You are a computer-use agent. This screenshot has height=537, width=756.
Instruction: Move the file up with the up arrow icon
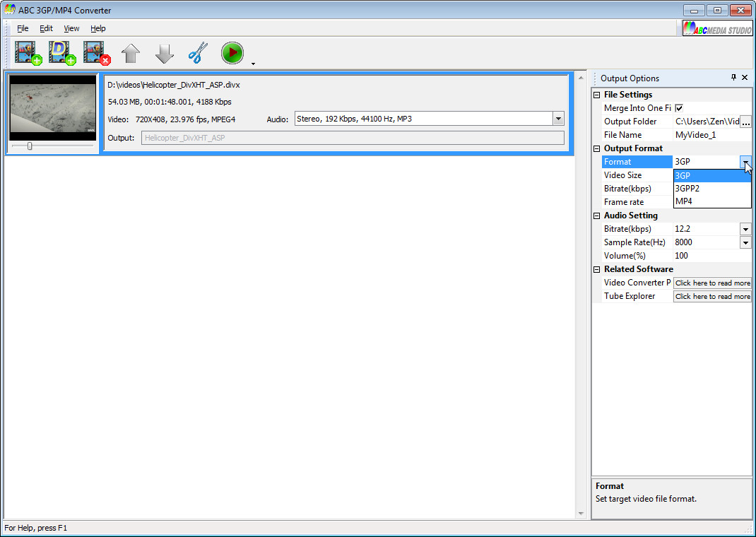(131, 54)
